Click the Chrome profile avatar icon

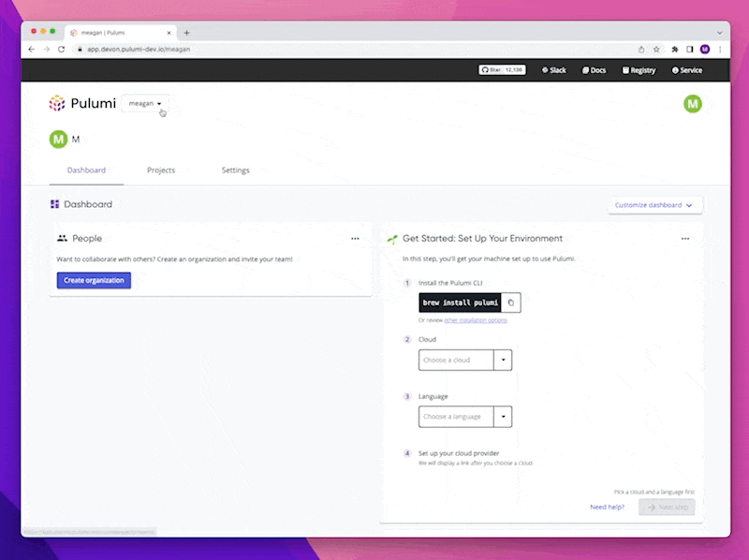[705, 50]
